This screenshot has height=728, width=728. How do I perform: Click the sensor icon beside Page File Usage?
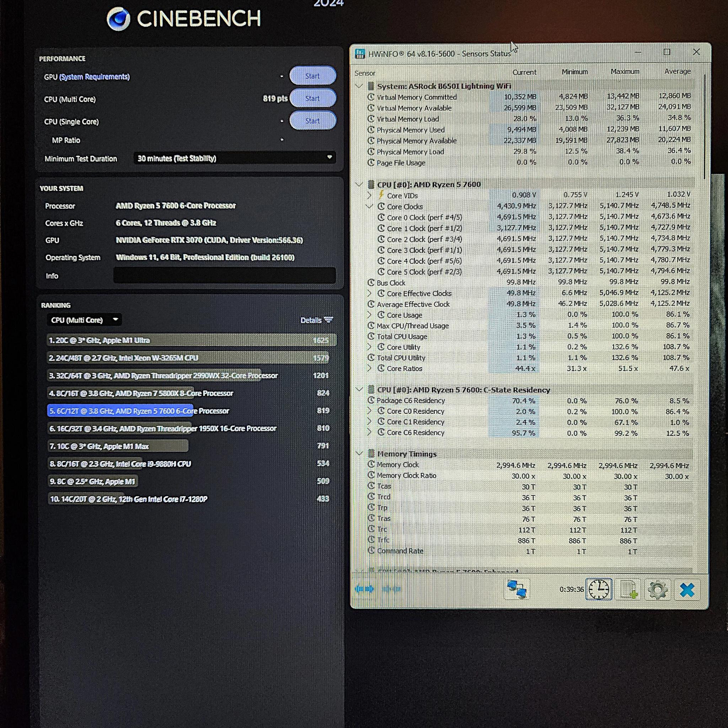(x=371, y=163)
